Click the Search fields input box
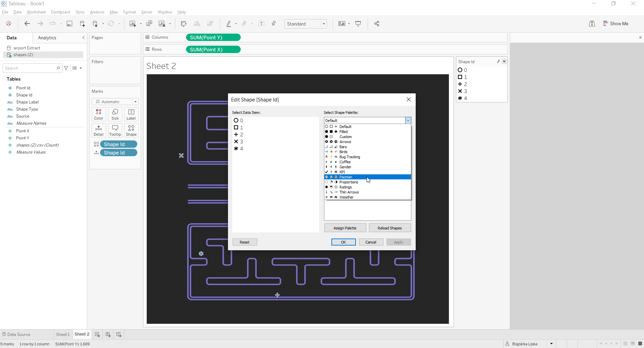This screenshot has width=644, height=348. (x=30, y=68)
